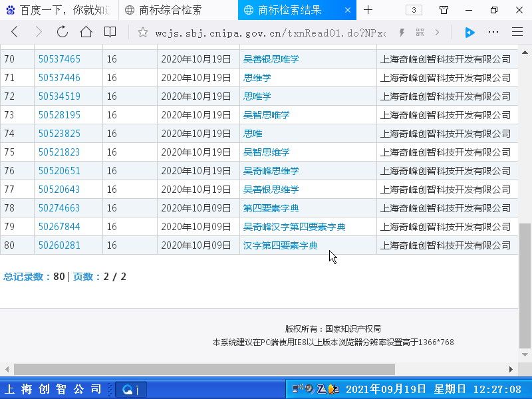Viewport: 532px width, 399px height.
Task: Open the tab count box showing 3
Action: 414,10
